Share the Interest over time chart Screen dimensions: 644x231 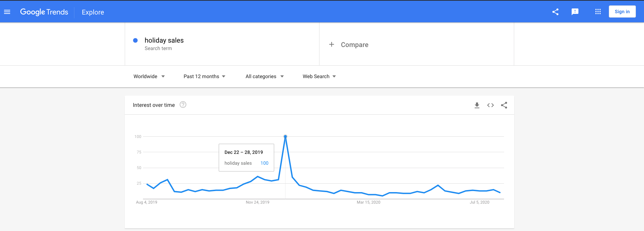pos(504,105)
